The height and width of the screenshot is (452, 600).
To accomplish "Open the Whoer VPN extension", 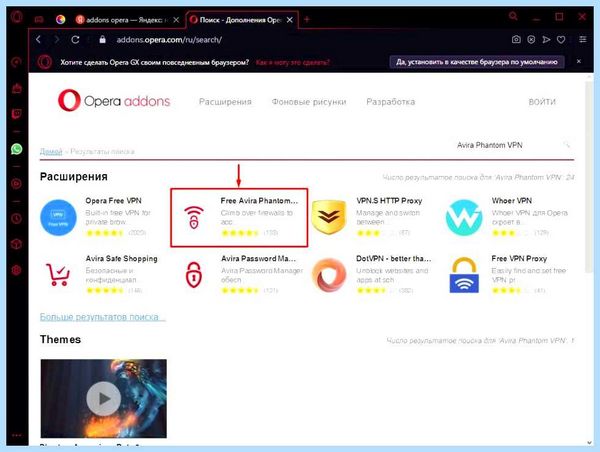I will [x=512, y=201].
